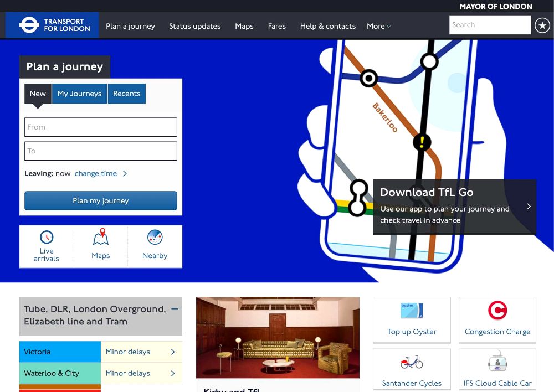
Task: Open Status updates nav item
Action: (194, 26)
